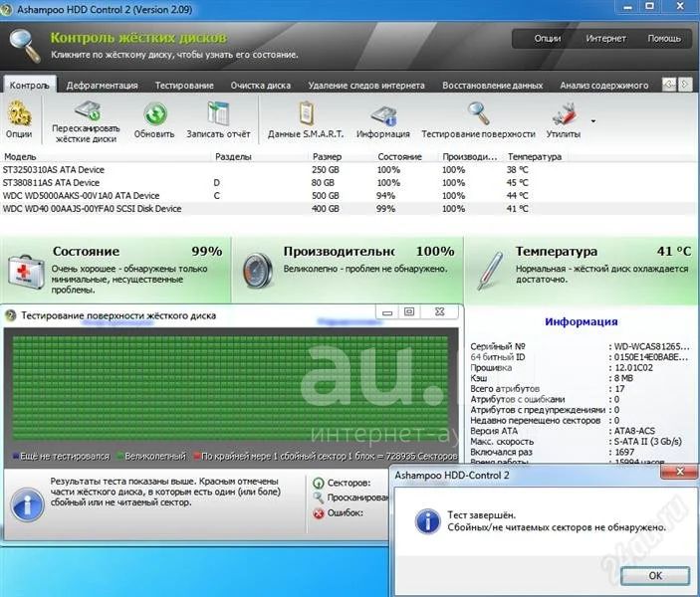Viewport: 700px width, 597px height.
Task: Sort by the Размер column header
Action: pos(327,156)
